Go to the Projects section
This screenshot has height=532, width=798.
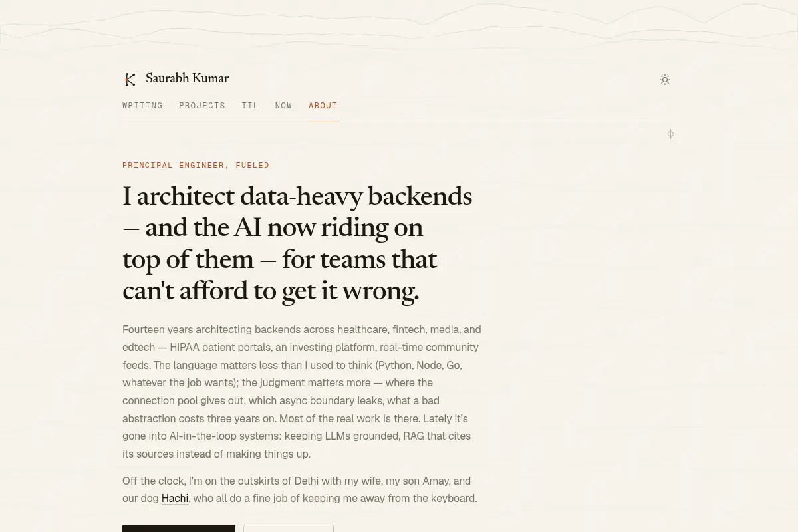tap(202, 106)
